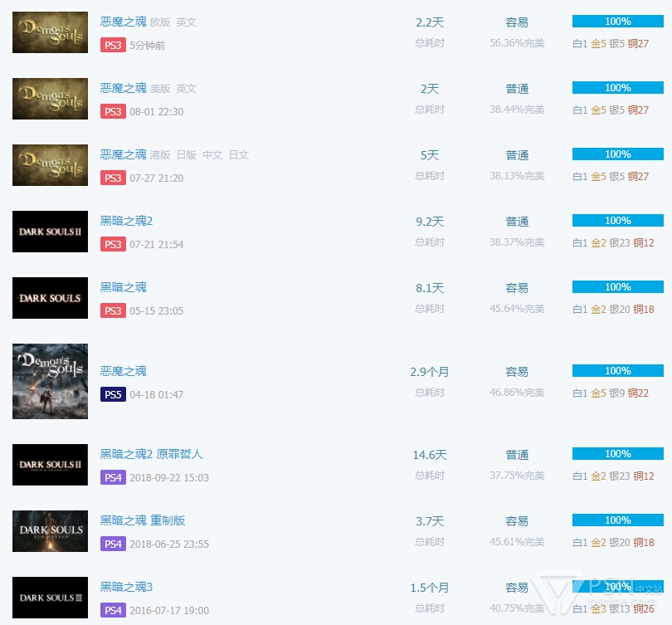This screenshot has width=672, height=625.
Task: Click the 日文 language tag
Action: click(x=239, y=155)
